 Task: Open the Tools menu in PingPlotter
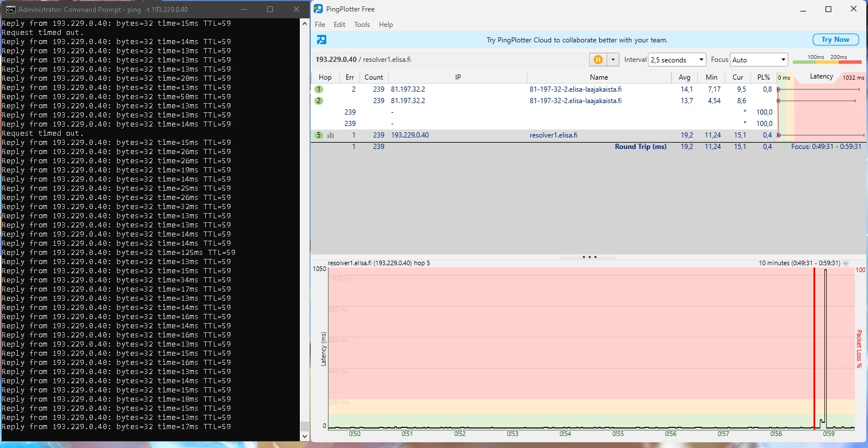click(362, 25)
